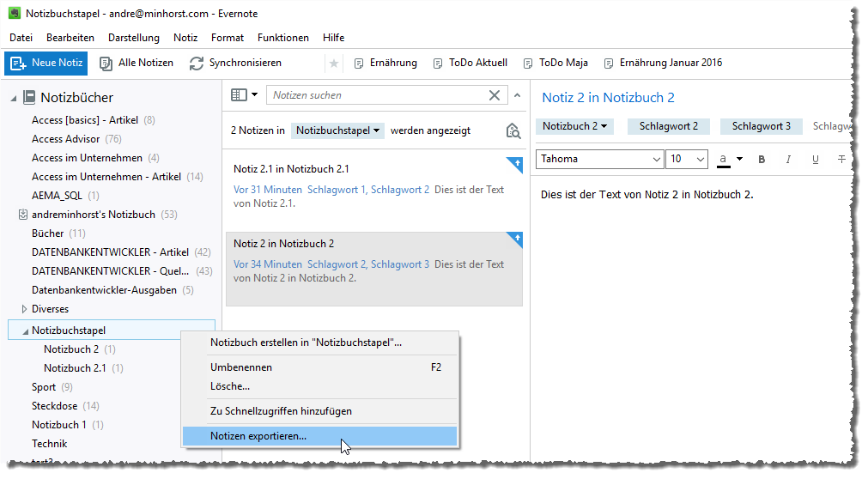Open the Notizbuchstapel filter dropdown
This screenshot has width=868, height=479.
coord(337,130)
